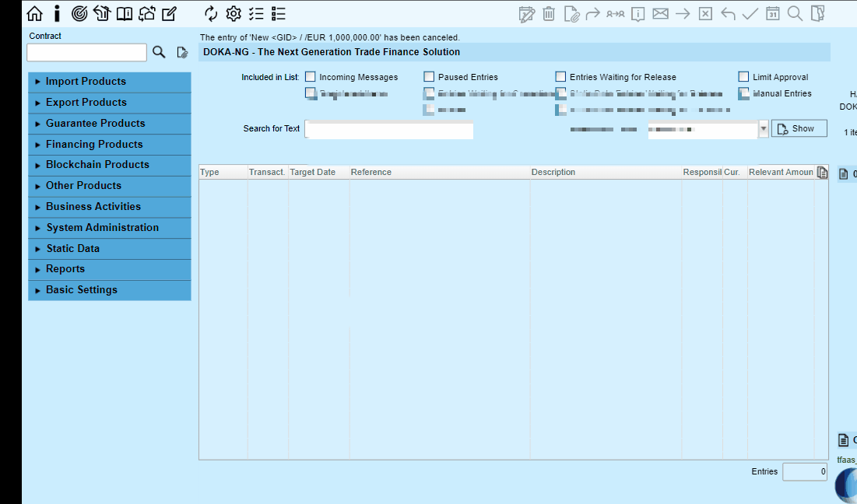Sort by the Type column header
Viewport: 857px width, 504px height.
[223, 172]
